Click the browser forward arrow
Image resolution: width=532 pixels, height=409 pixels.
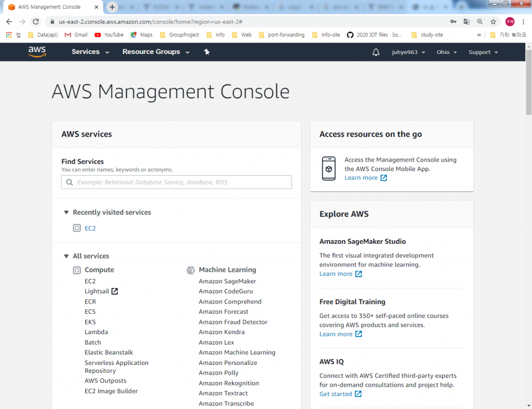click(x=22, y=22)
